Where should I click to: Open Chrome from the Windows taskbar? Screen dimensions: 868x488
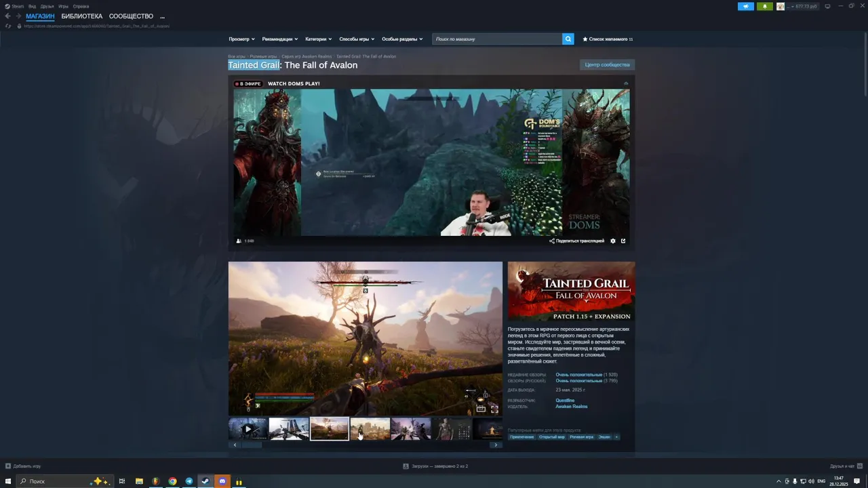point(173,481)
